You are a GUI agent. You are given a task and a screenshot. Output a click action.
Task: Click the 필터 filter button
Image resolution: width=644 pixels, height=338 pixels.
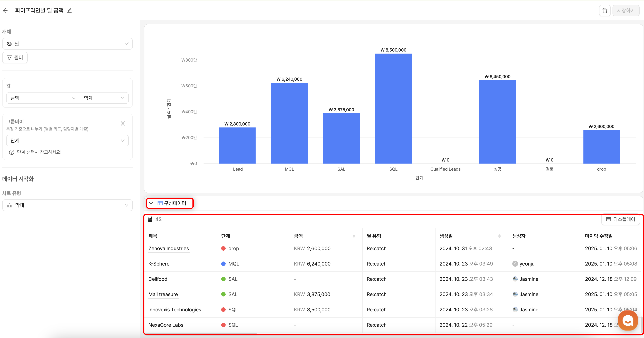coord(15,58)
